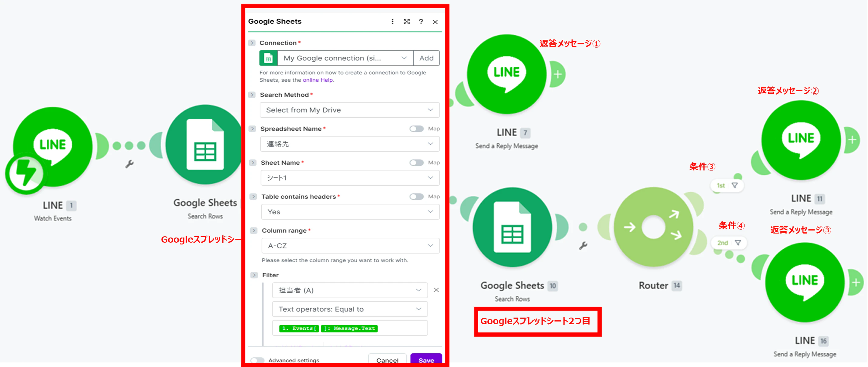Open the Search Method dropdown

[x=350, y=110]
